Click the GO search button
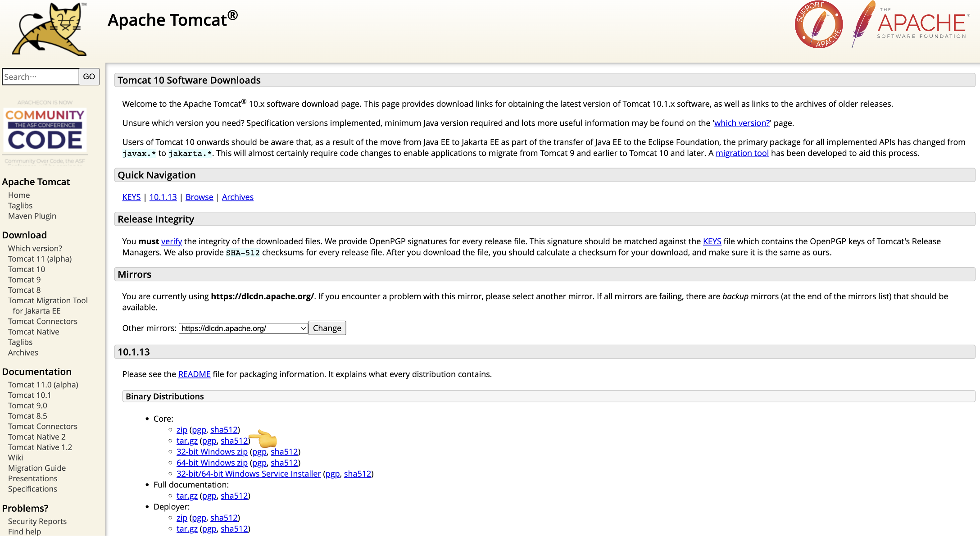 tap(89, 77)
